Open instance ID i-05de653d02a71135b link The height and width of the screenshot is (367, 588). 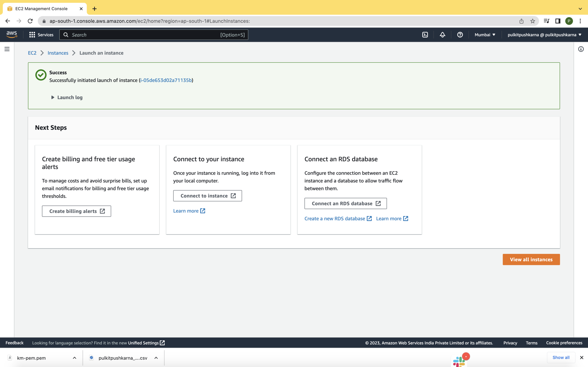coord(166,80)
